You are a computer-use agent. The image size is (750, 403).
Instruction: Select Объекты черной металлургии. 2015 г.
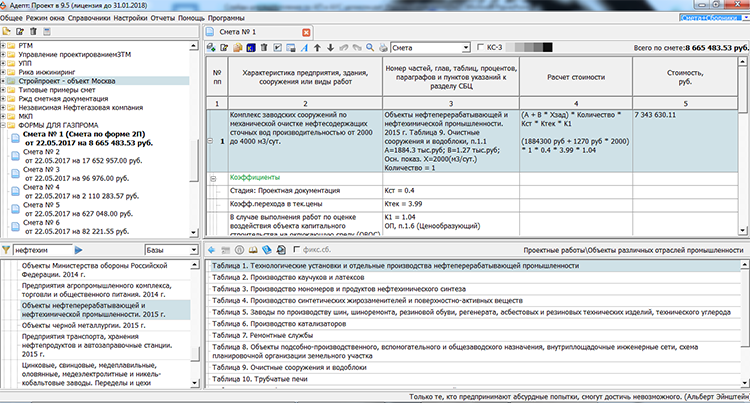pyautogui.click(x=83, y=326)
